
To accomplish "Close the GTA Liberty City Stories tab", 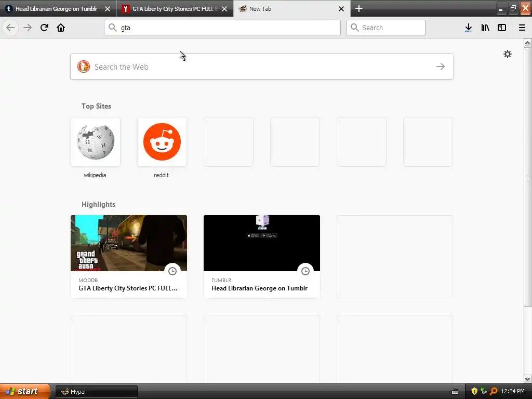I will click(224, 9).
